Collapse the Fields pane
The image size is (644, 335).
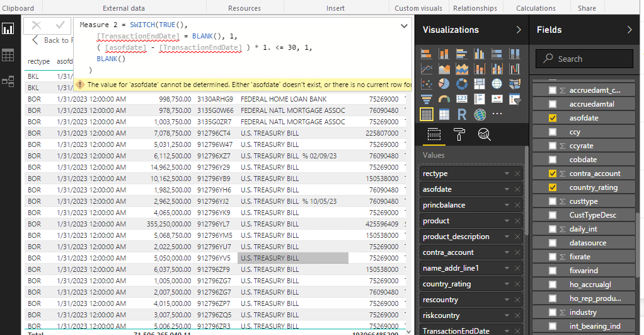pyautogui.click(x=630, y=30)
